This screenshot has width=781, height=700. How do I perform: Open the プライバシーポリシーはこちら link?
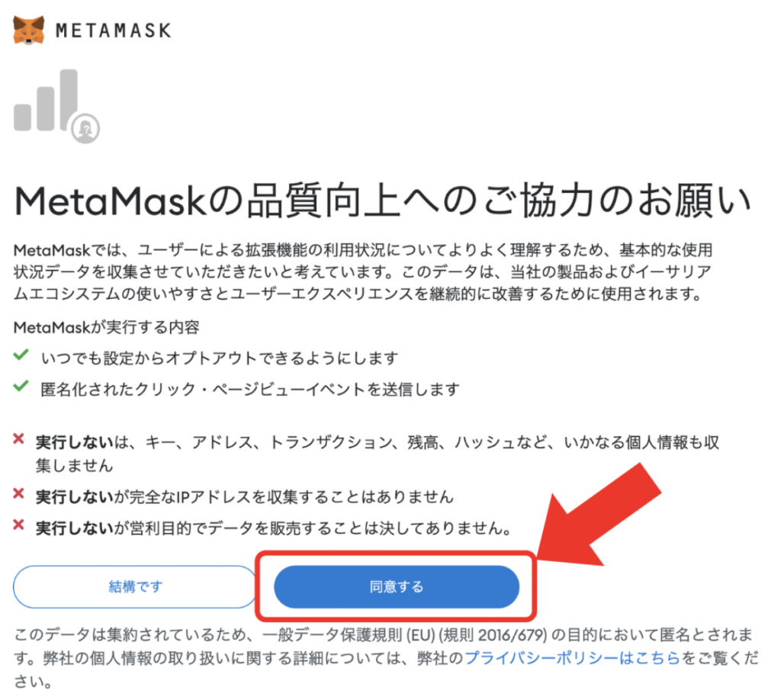point(572,658)
